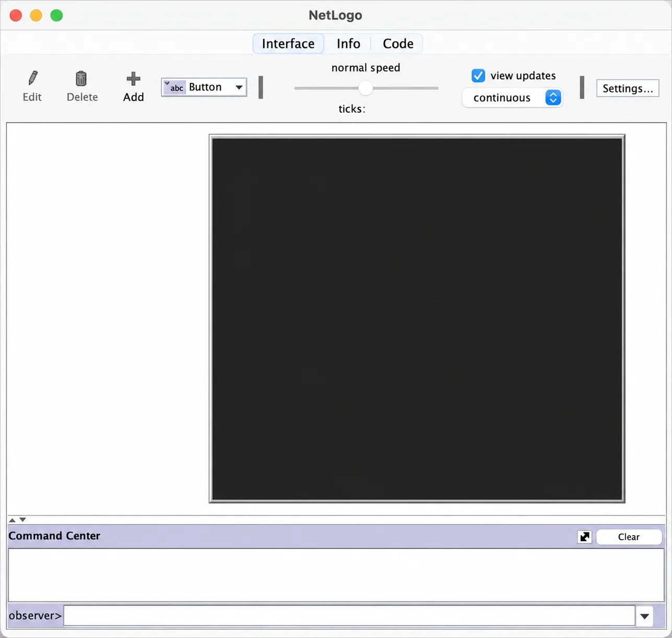Switch to the Code tab

(x=398, y=43)
